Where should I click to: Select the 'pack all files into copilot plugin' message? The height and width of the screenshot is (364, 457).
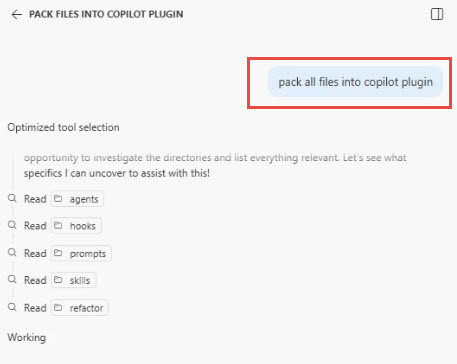point(355,82)
